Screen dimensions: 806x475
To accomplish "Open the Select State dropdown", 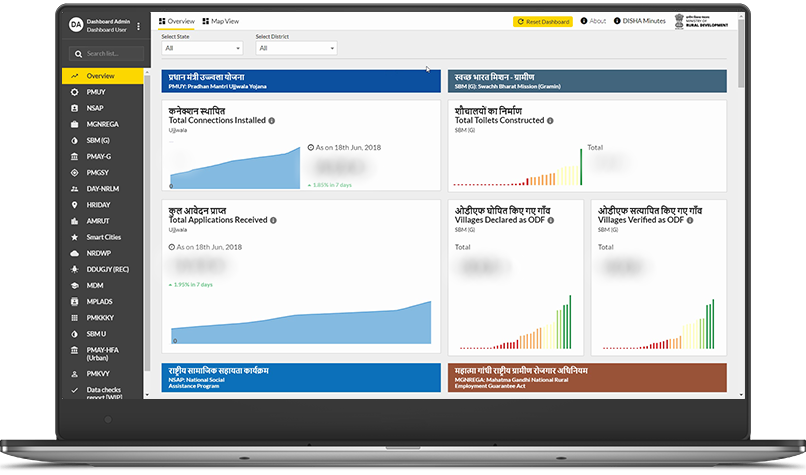I will point(202,48).
